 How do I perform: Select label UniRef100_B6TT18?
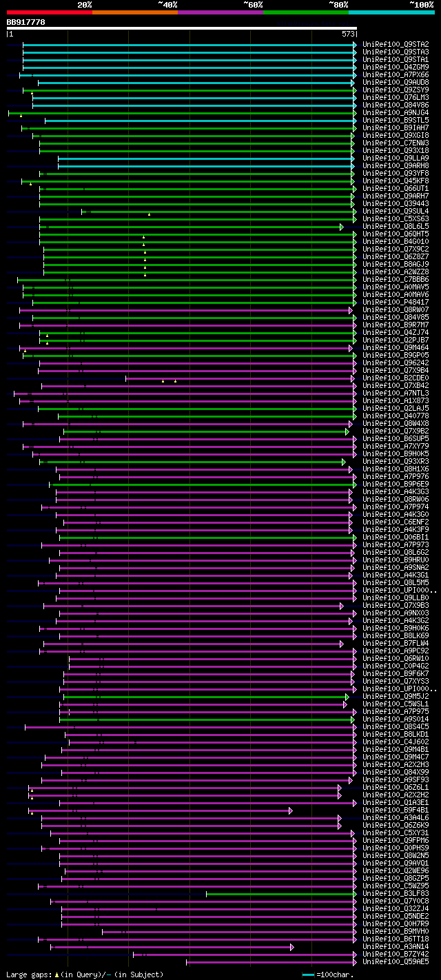pos(396,939)
